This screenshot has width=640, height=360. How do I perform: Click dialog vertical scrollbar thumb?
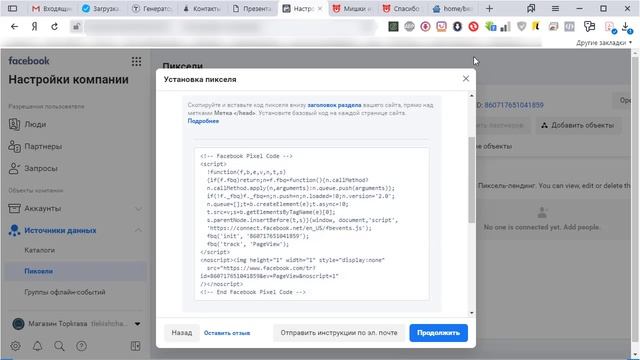(471, 180)
